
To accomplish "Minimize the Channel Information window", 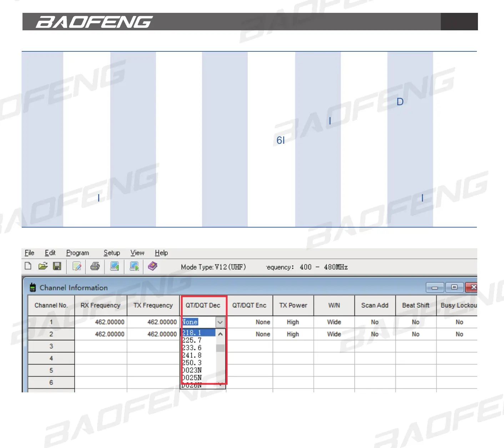I will (x=435, y=287).
